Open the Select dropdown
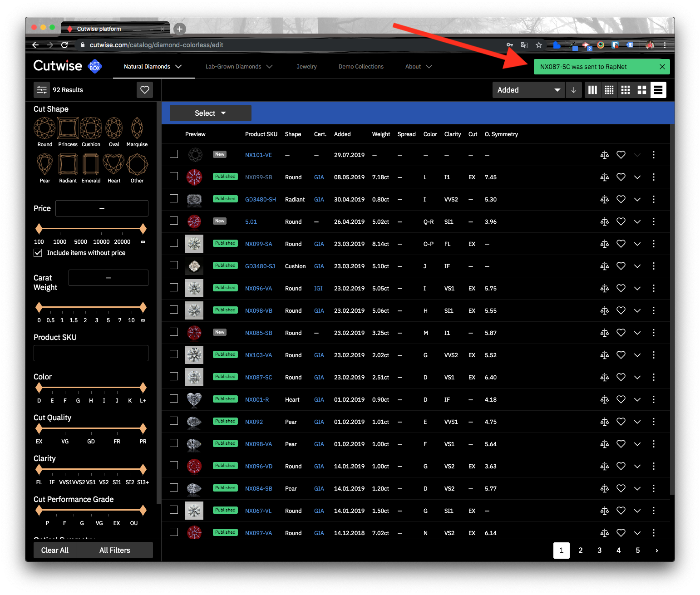700x595 pixels. tap(211, 113)
